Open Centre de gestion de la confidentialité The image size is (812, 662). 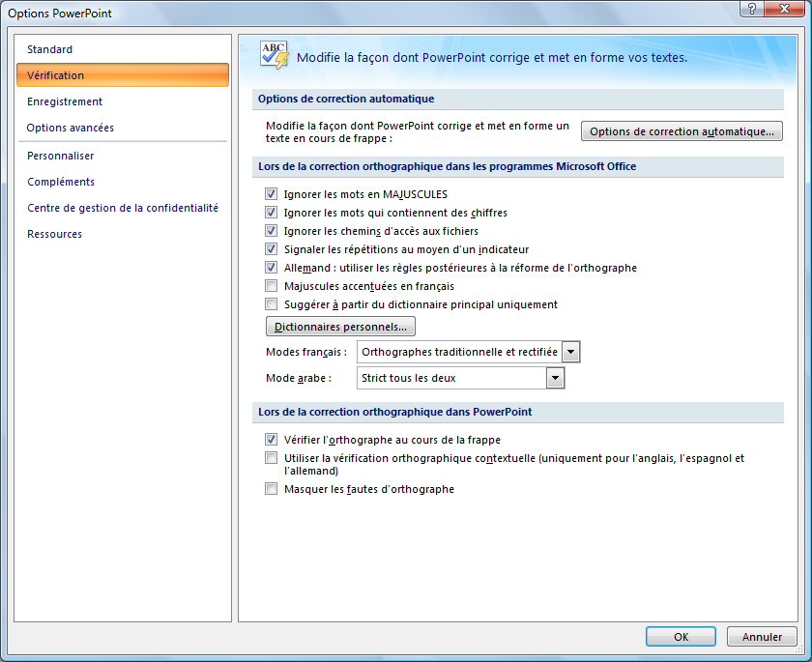[x=123, y=208]
